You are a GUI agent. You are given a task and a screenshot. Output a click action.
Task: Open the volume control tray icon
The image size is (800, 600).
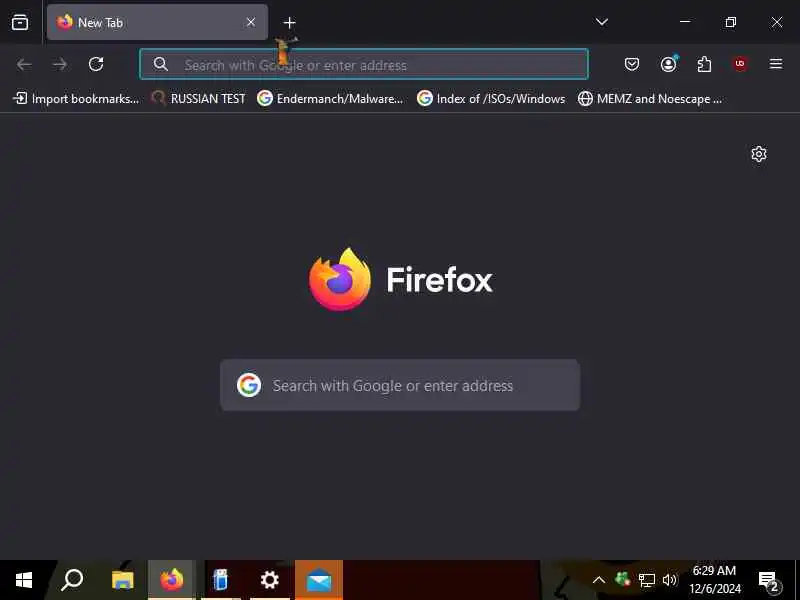click(669, 580)
